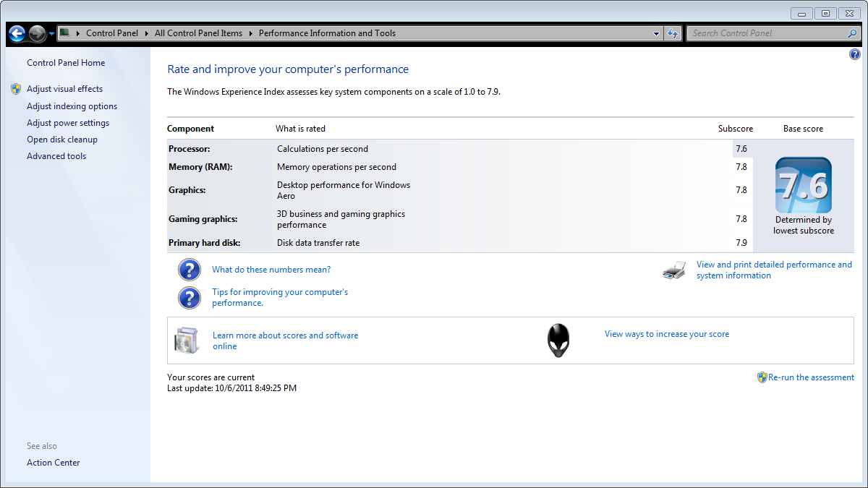868x488 pixels.
Task: Expand arrow after Control Panel breadcrumb
Action: pos(146,33)
